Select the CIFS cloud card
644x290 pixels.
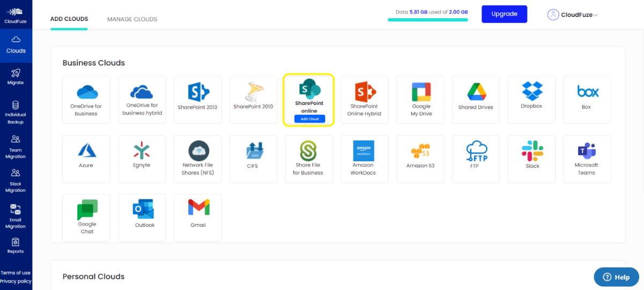(x=253, y=159)
